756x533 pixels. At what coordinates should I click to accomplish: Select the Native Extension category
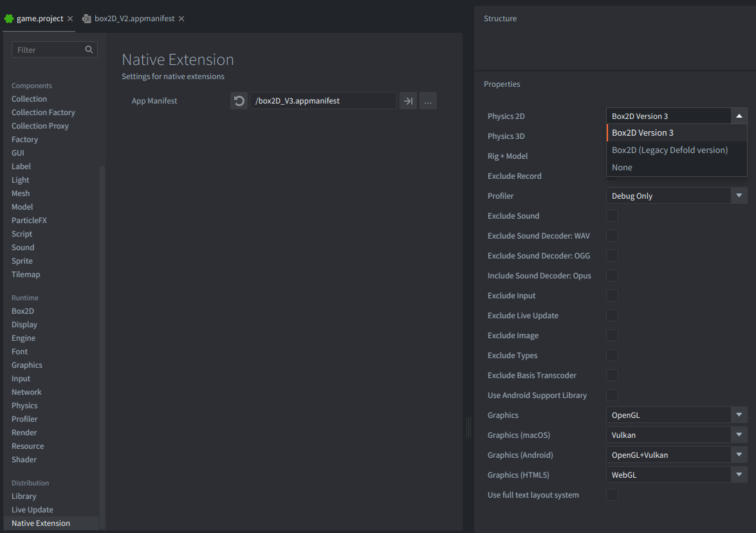(51, 523)
